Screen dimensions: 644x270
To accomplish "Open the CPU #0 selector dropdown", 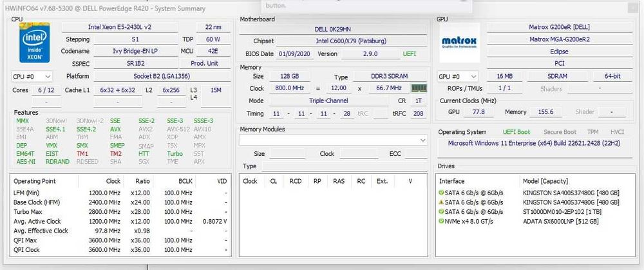I will (32, 77).
